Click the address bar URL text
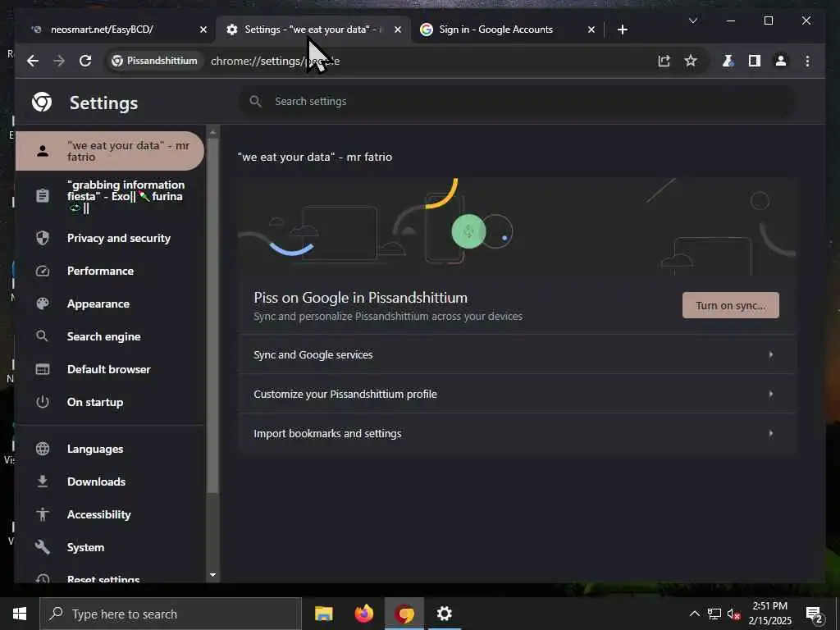This screenshot has height=630, width=840. (x=275, y=61)
